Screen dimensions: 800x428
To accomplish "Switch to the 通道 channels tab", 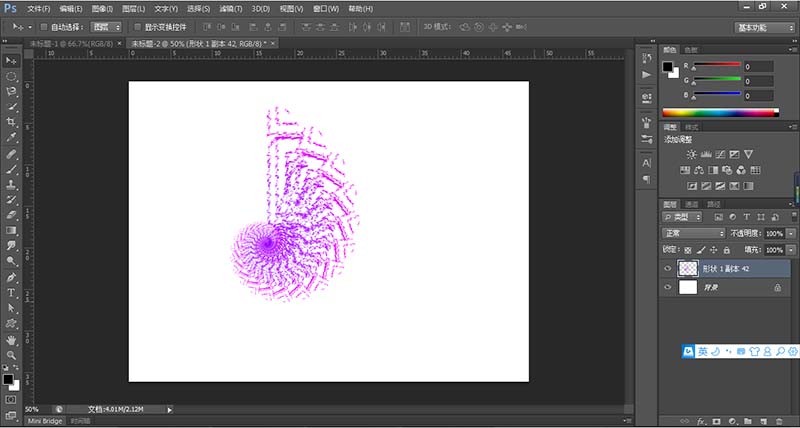I will [x=690, y=204].
